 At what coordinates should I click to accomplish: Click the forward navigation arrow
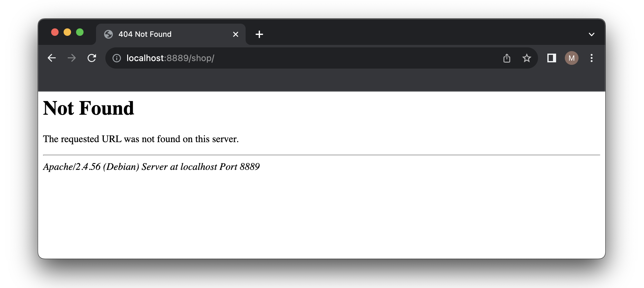pos(72,58)
